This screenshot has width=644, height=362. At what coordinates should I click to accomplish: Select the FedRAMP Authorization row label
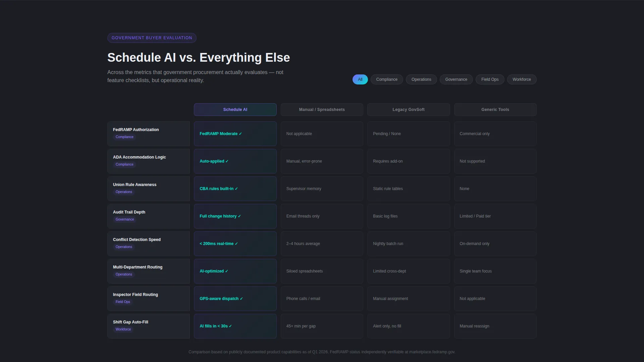[149, 134]
